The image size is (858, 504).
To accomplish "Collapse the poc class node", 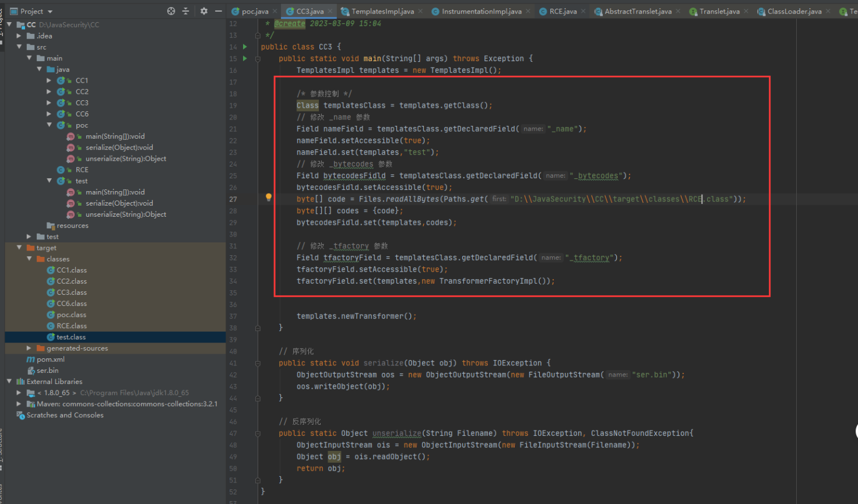I will coord(49,125).
